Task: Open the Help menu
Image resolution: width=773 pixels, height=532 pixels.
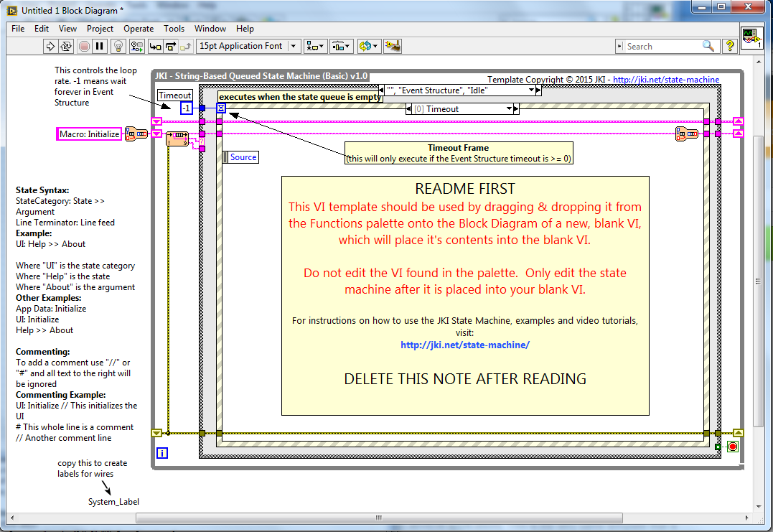Action: (245, 29)
